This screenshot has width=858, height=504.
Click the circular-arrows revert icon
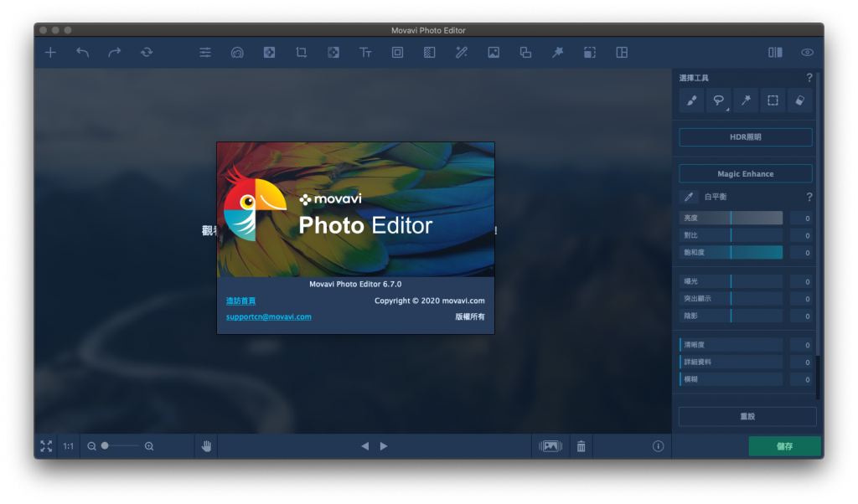click(x=147, y=53)
